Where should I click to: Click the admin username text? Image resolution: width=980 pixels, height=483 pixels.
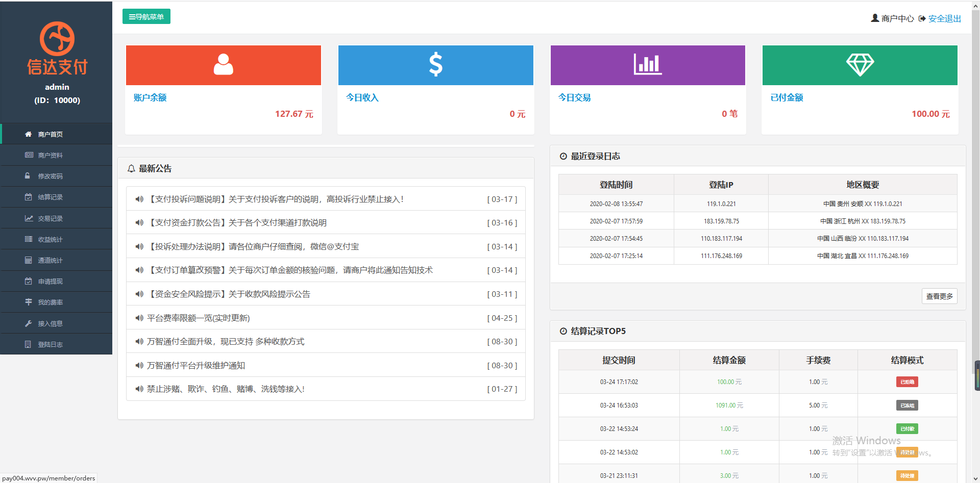click(57, 87)
